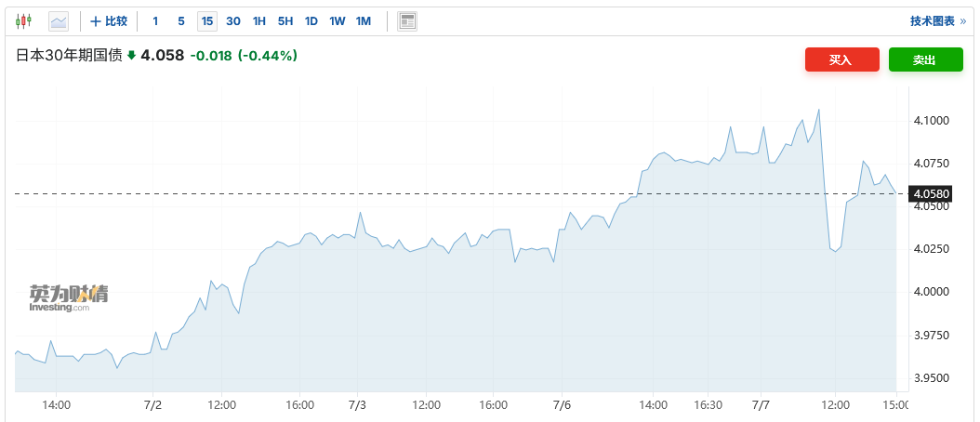
Task: Click the plus 比较 compare button
Action: pos(110,21)
